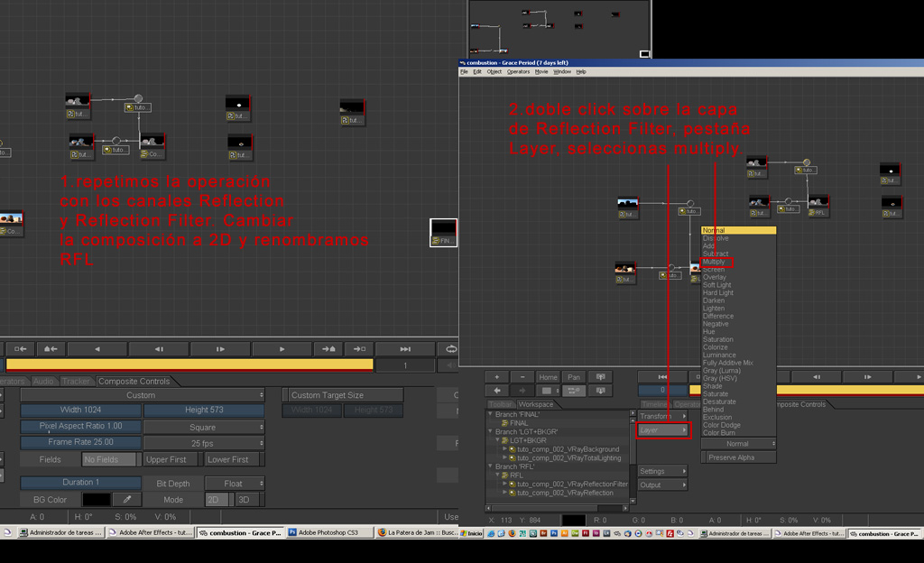Open the Transform controls category
Image resolution: width=924 pixels, height=563 pixels.
coord(663,416)
